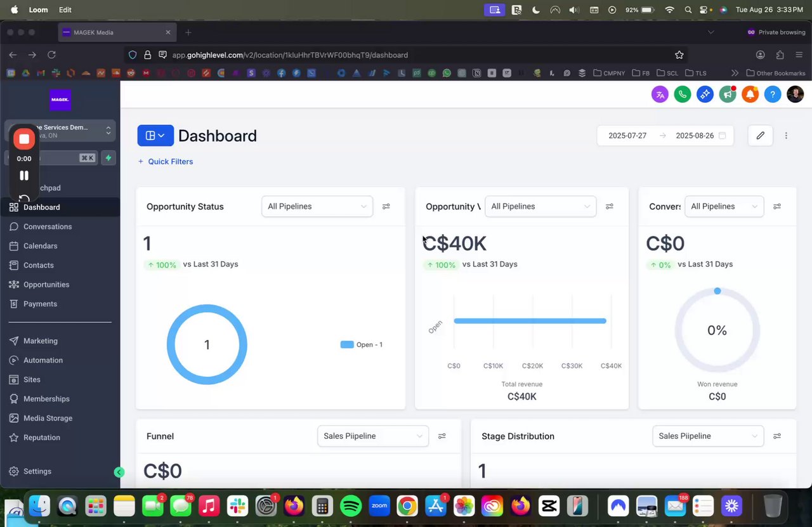This screenshot has height=527, width=812.
Task: Click the 0% conversion gauge dot
Action: tap(717, 291)
